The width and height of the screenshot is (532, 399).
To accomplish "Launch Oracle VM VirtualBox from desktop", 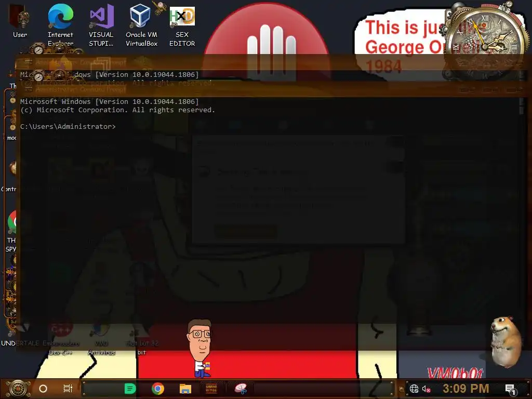I will [141, 24].
